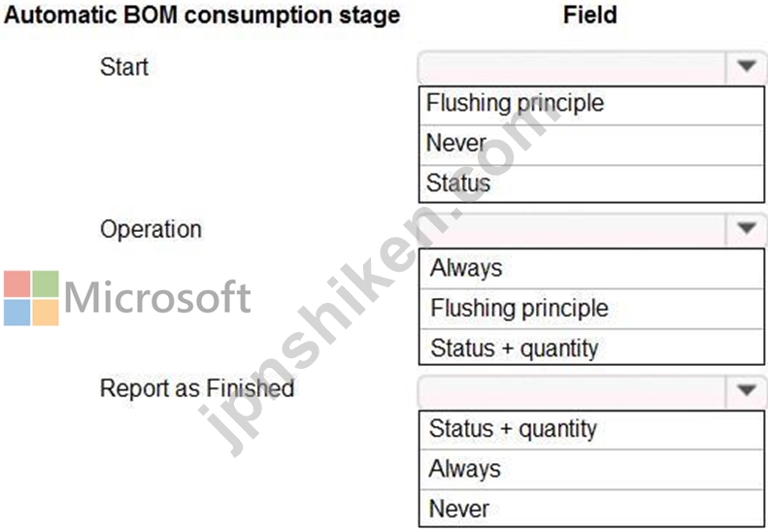Choose Never under Report as Finished
Viewport: 768px width, 532px height.
pyautogui.click(x=591, y=509)
